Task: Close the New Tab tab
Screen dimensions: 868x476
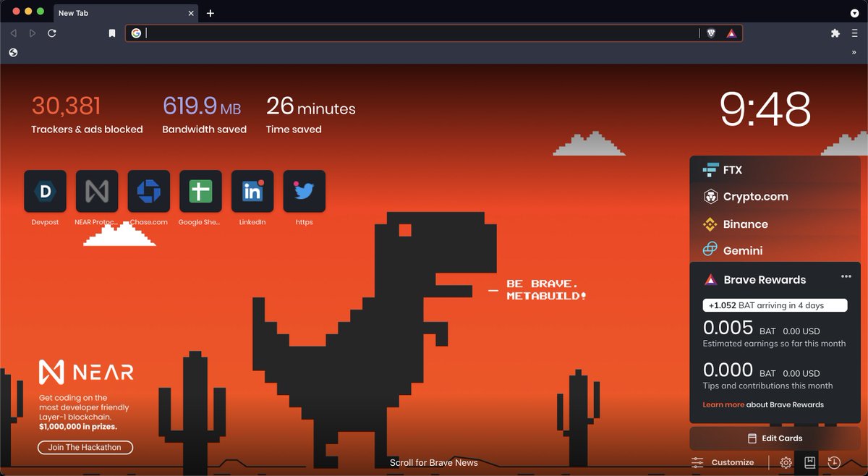Action: pyautogui.click(x=192, y=13)
